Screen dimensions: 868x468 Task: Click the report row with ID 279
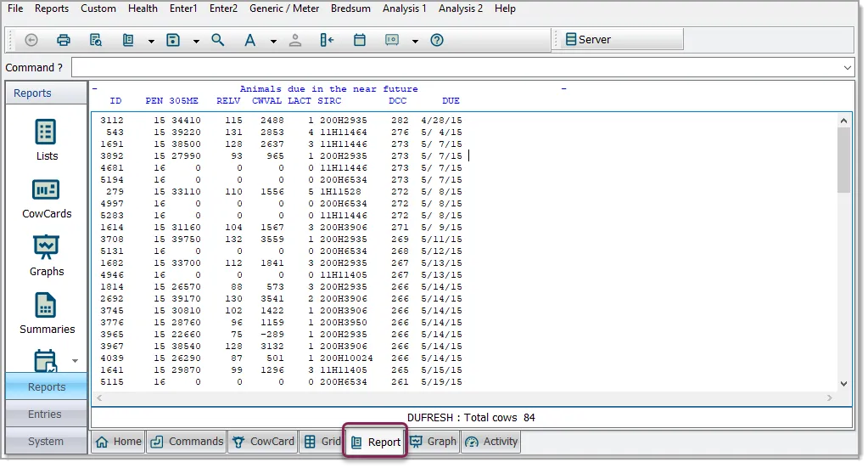tap(281, 192)
